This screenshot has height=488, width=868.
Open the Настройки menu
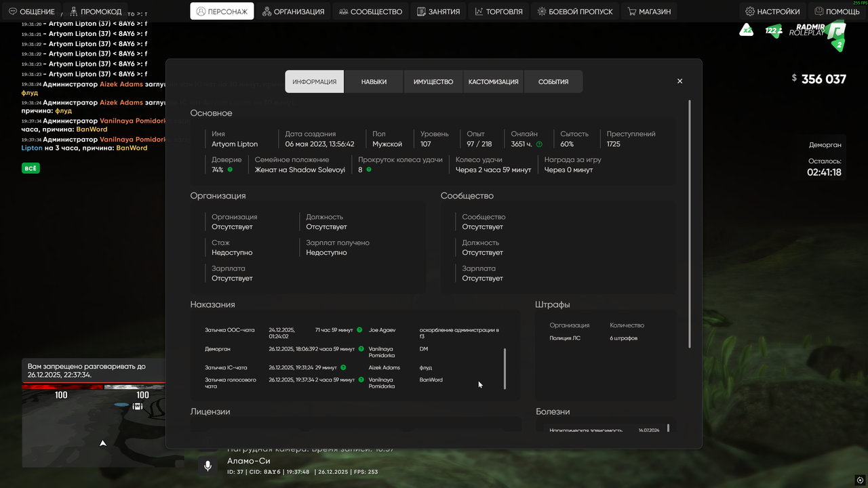tap(772, 12)
